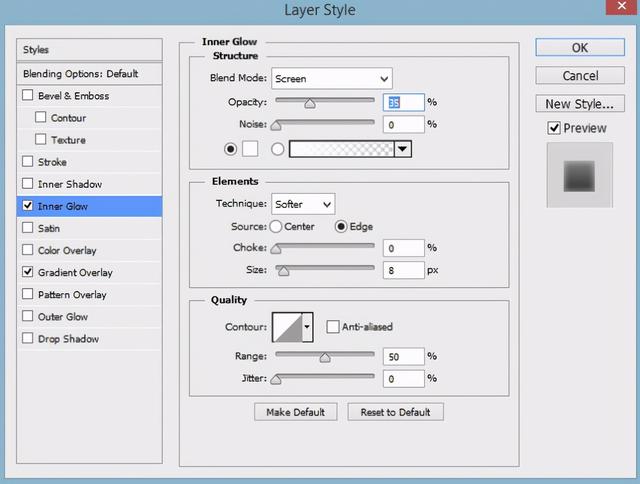Expand the Contour picker arrow
640x484 pixels.
(x=307, y=327)
